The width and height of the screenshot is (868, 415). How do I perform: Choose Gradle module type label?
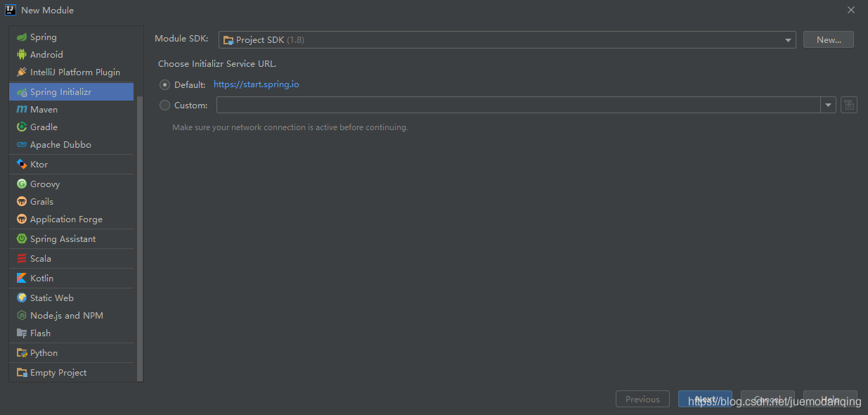coord(44,127)
